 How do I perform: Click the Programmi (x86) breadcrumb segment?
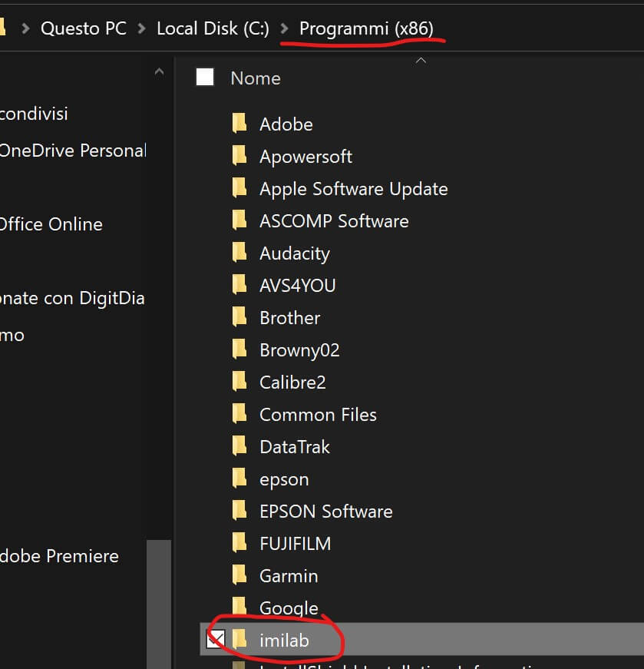[x=366, y=28]
